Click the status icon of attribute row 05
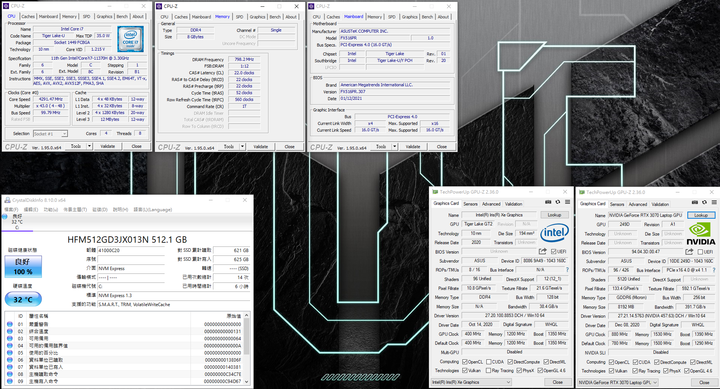This screenshot has height=389, width=720. coord(10,353)
